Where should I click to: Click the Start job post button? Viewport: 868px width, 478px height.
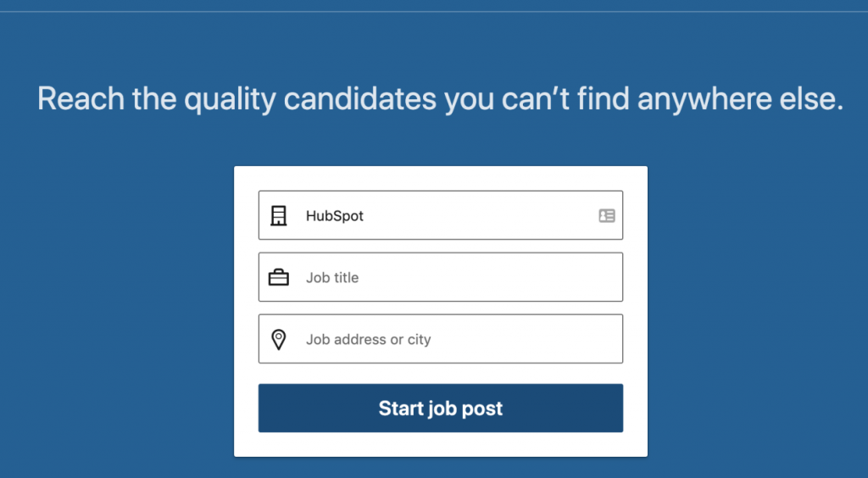441,409
